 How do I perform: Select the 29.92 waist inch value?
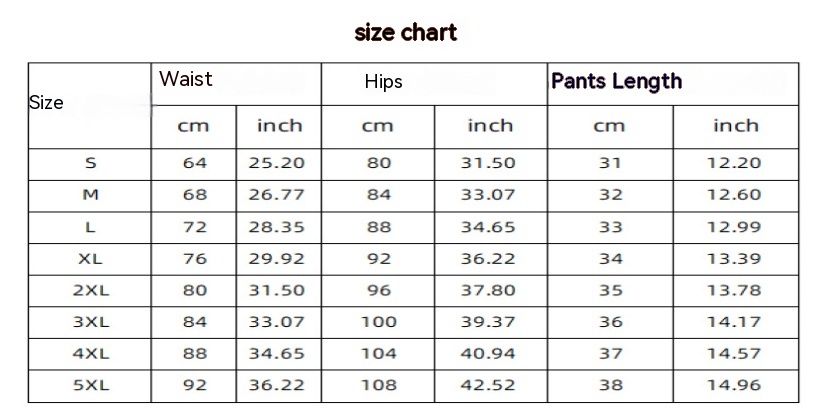click(x=277, y=259)
